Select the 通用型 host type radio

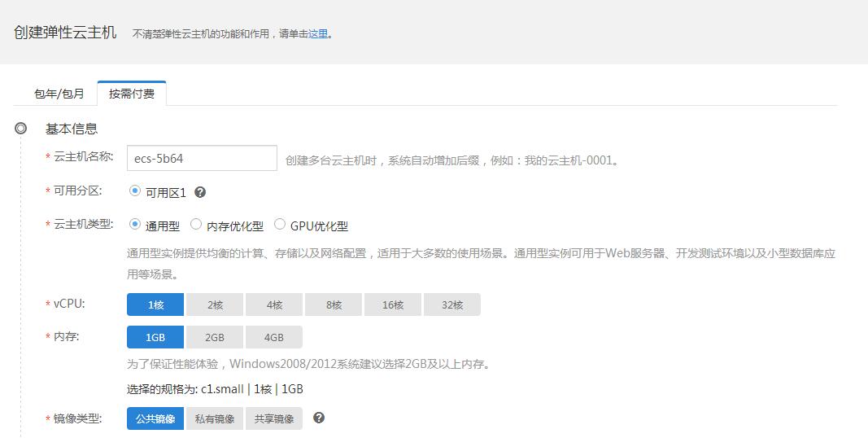tap(134, 224)
